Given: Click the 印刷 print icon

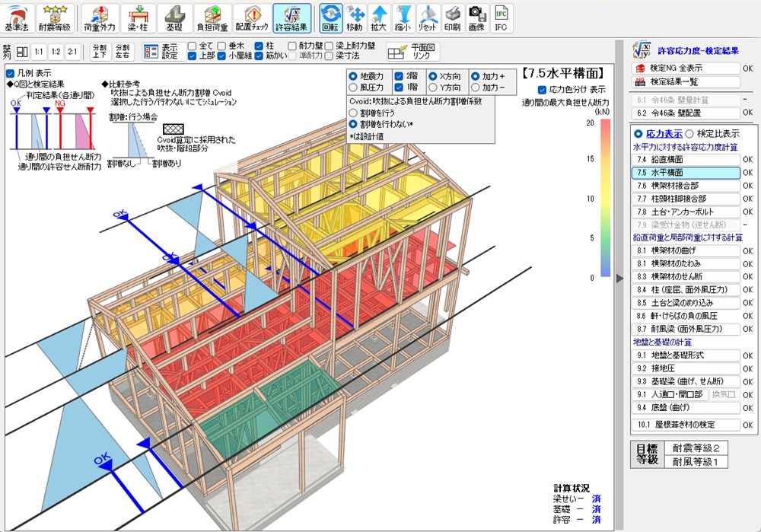Looking at the screenshot, I should [x=452, y=16].
